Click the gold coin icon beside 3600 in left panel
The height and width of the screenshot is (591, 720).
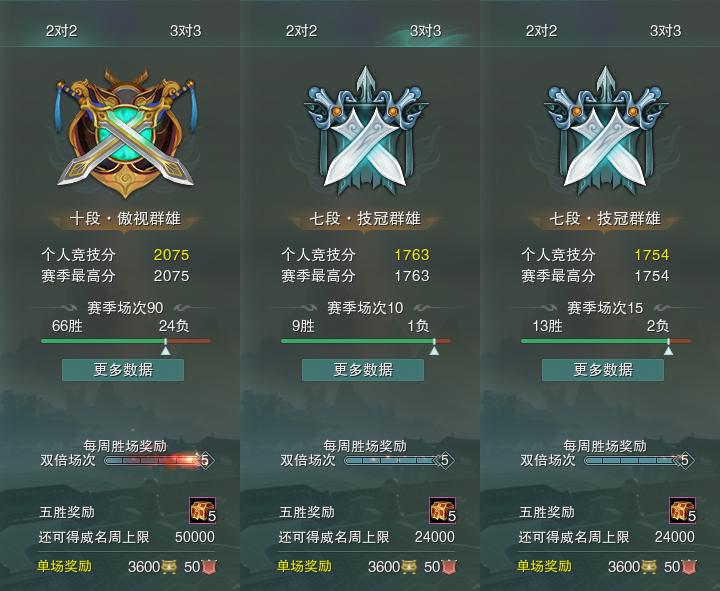[169, 567]
